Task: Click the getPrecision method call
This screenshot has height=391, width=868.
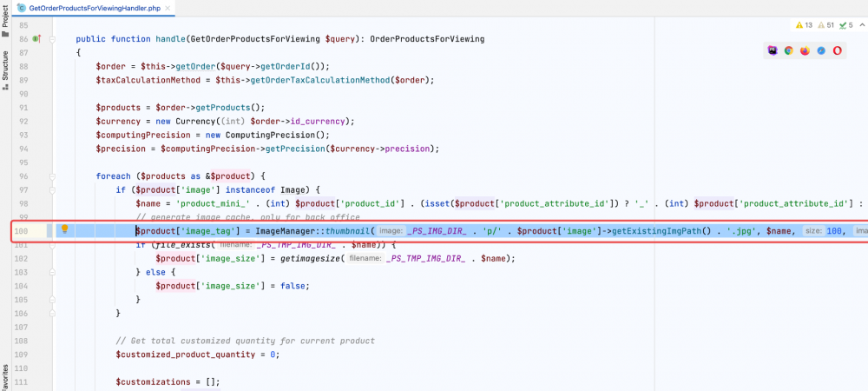Action: [296, 149]
